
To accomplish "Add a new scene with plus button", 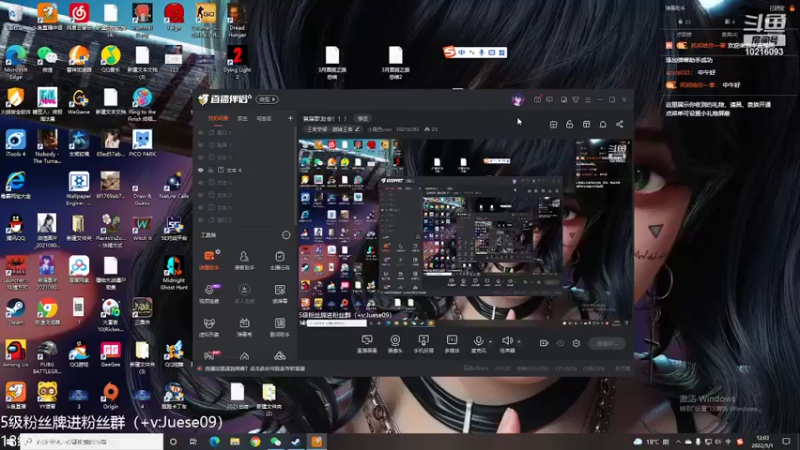I will pyautogui.click(x=290, y=118).
